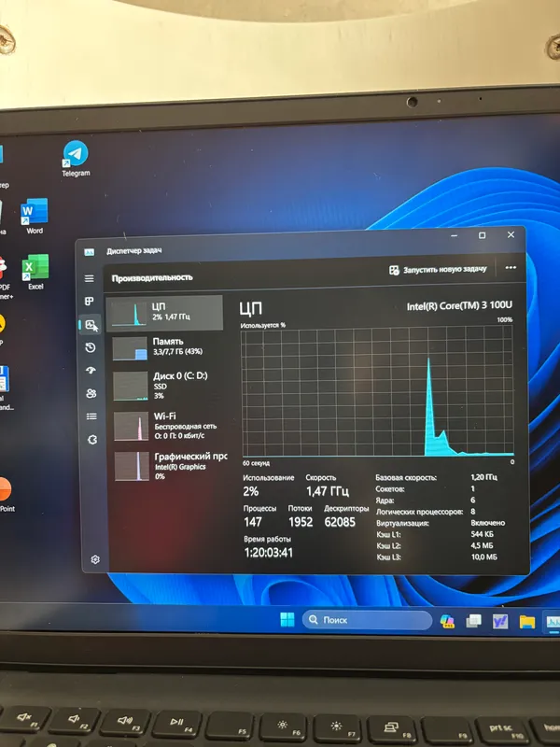Expand the hamburger navigation menu

[89, 278]
